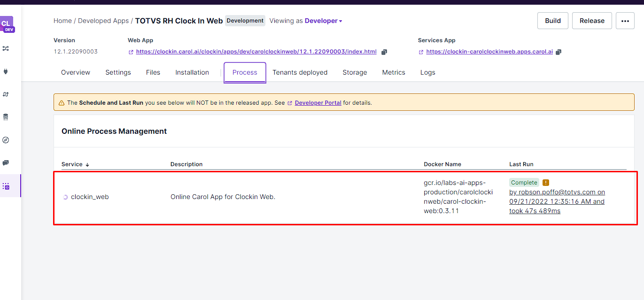The image size is (644, 300).
Task: Open the clockin.carol.ai Web App link
Action: pyautogui.click(x=256, y=52)
